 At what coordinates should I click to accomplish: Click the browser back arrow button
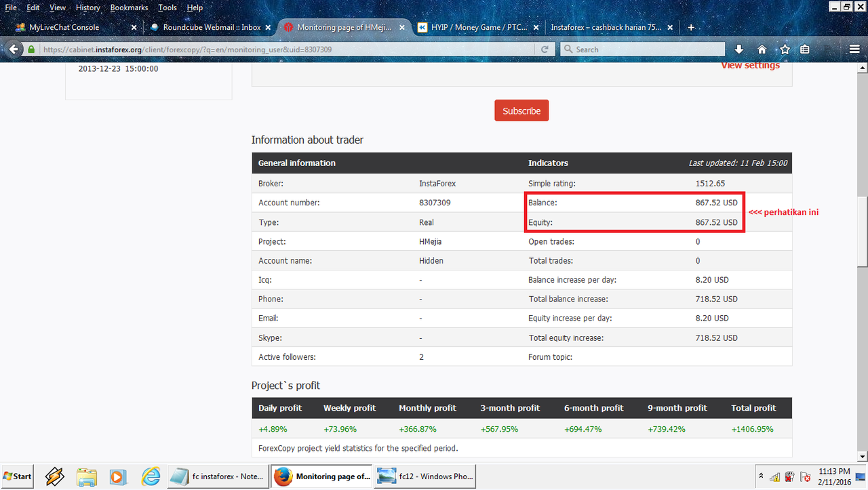click(12, 49)
